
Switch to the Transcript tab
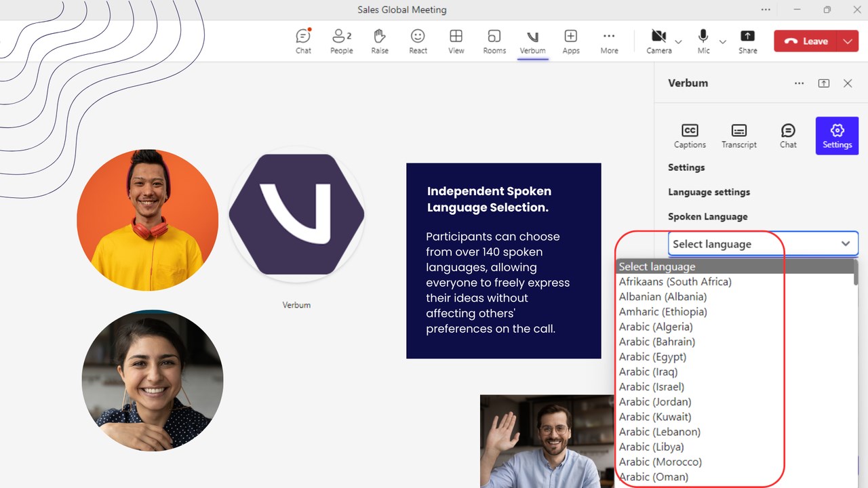click(x=739, y=136)
